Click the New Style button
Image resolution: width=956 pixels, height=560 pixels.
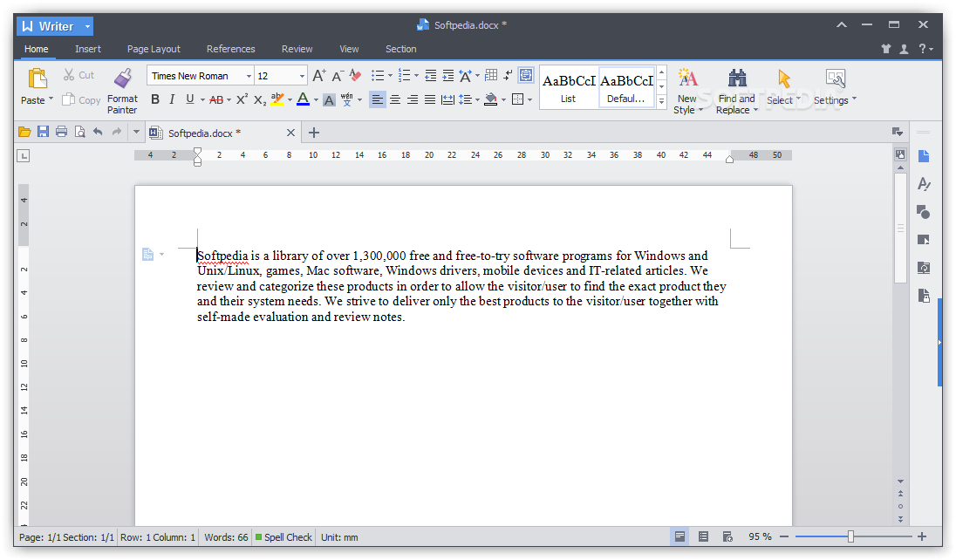tap(687, 91)
